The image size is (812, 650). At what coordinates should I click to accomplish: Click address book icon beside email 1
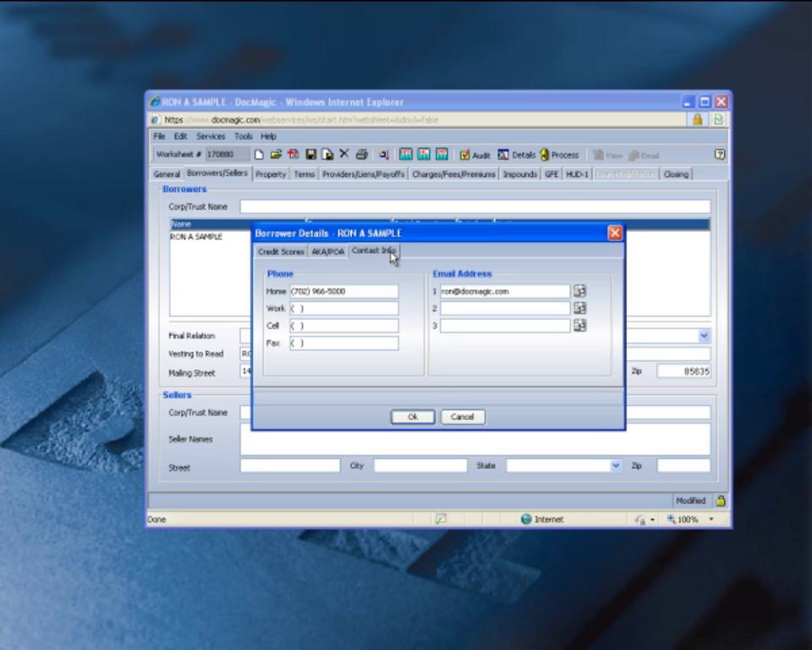point(580,291)
